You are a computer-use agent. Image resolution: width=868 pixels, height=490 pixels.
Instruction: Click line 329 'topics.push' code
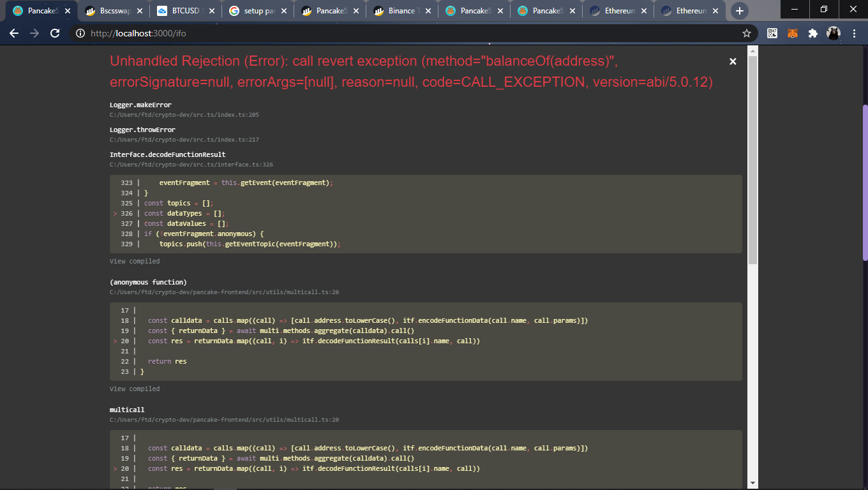pyautogui.click(x=250, y=244)
